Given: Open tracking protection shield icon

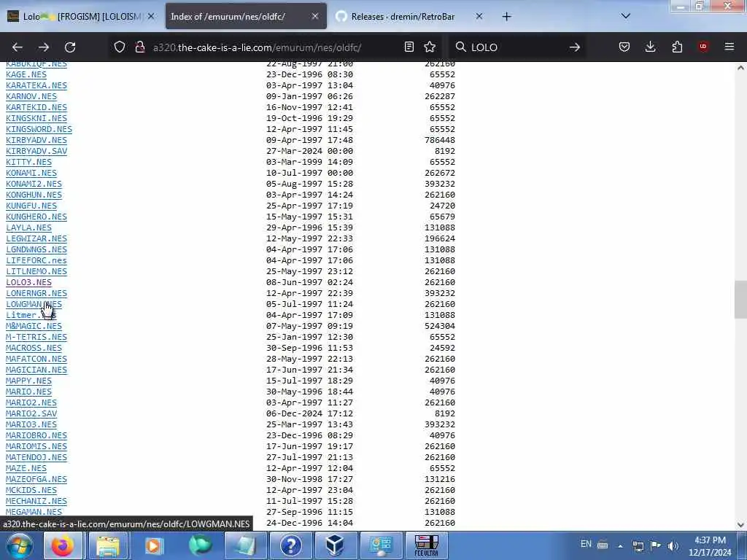Looking at the screenshot, I should coord(120,47).
